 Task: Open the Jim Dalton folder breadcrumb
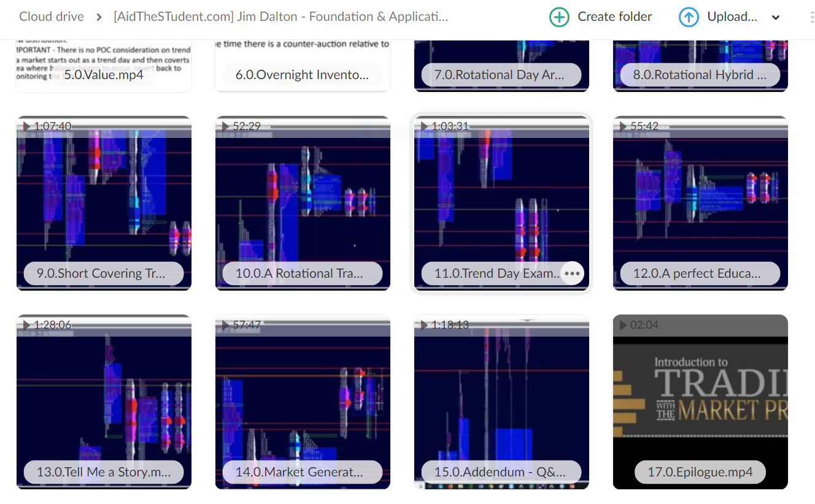click(x=281, y=17)
